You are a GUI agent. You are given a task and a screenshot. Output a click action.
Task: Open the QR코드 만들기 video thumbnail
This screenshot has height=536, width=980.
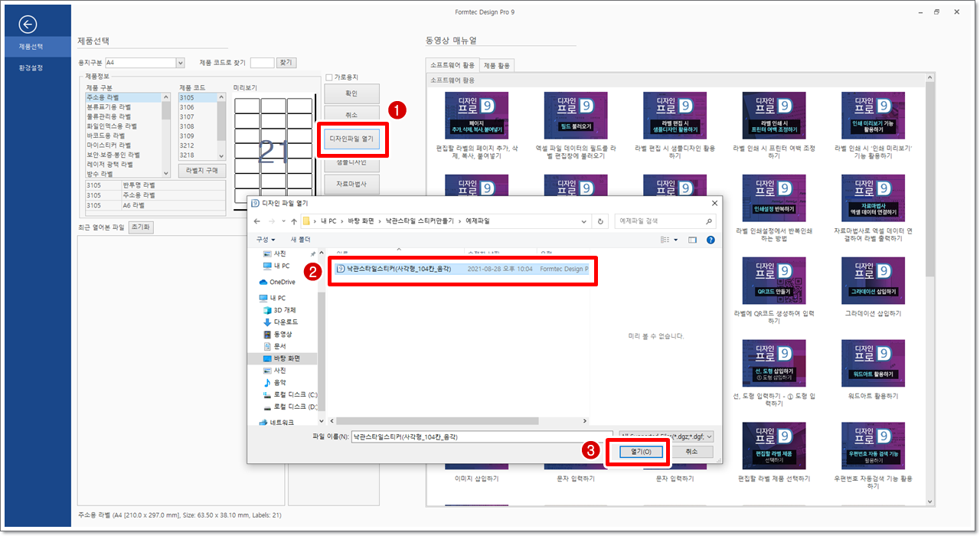773,280
